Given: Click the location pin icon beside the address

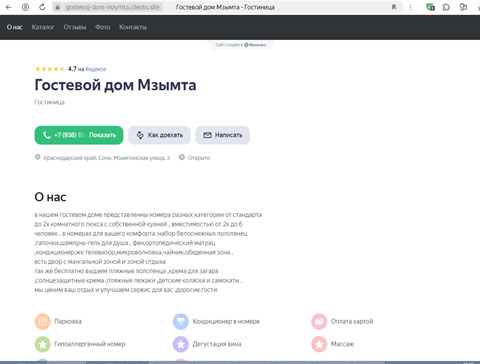Looking at the screenshot, I should coord(38,157).
